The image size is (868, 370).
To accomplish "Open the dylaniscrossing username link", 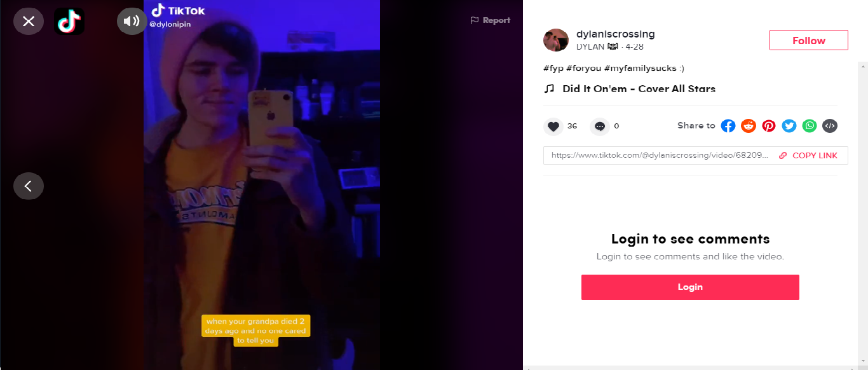I will click(615, 34).
